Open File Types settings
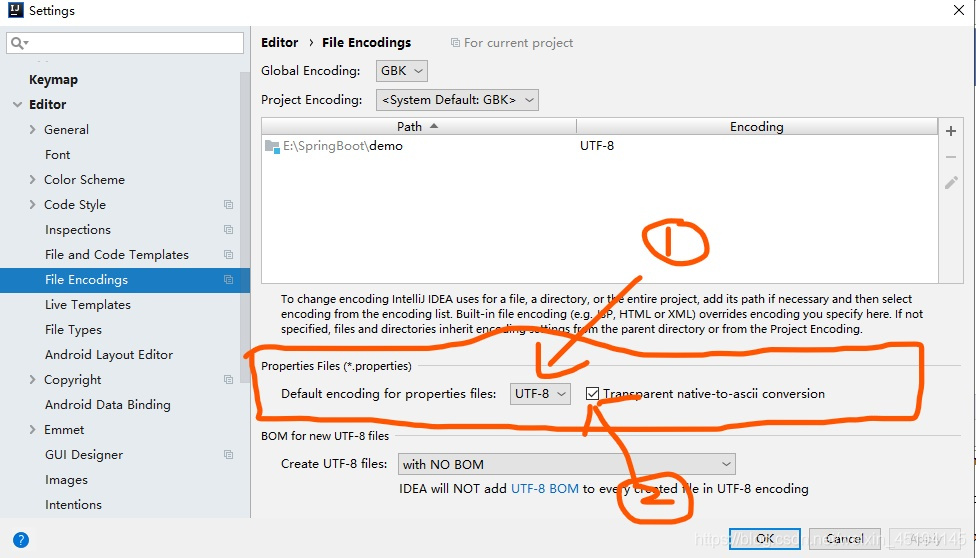Screen dimensions: 976x558 click(73, 329)
